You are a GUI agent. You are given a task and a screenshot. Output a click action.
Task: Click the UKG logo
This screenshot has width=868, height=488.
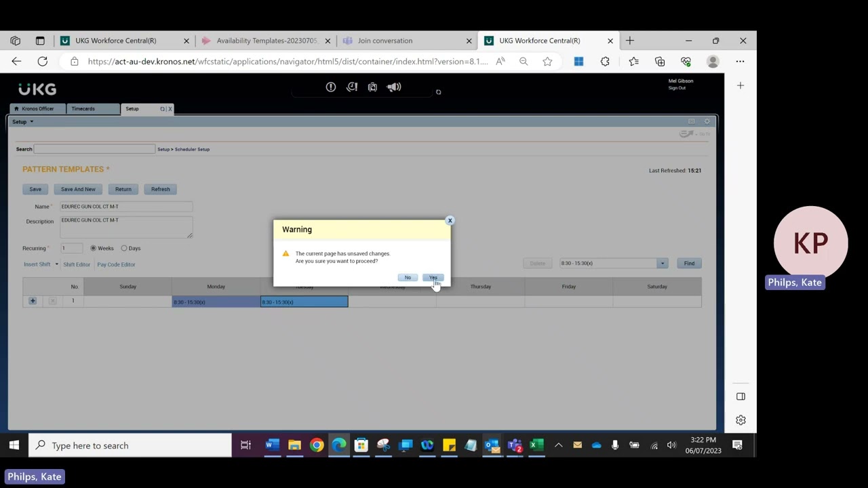37,89
